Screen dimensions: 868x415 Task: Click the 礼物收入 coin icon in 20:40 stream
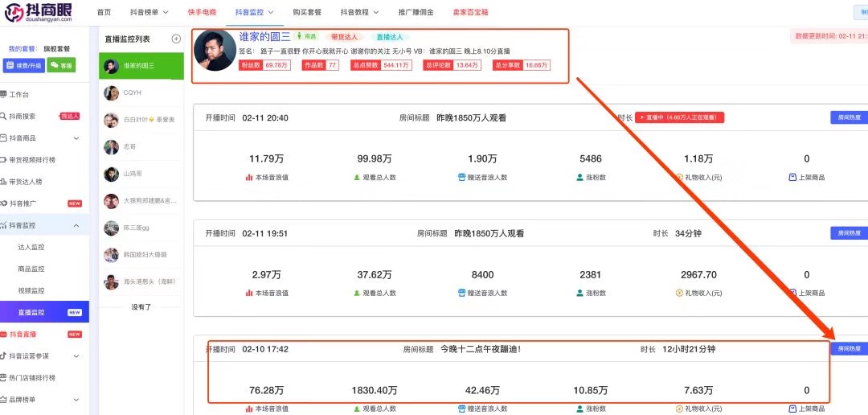coord(680,177)
